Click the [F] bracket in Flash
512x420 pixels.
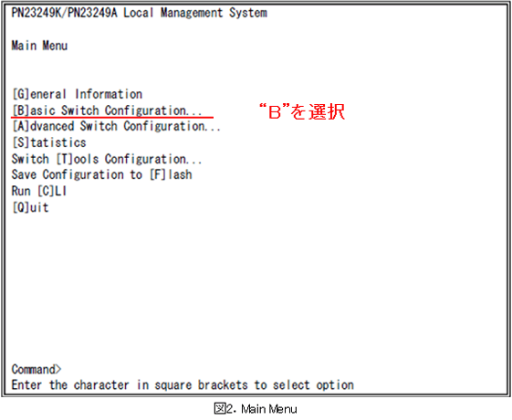(159, 174)
